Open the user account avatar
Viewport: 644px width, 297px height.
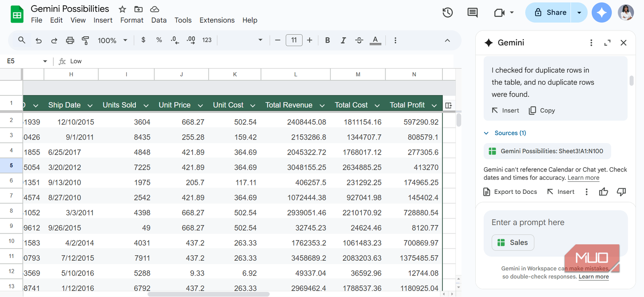(x=626, y=13)
